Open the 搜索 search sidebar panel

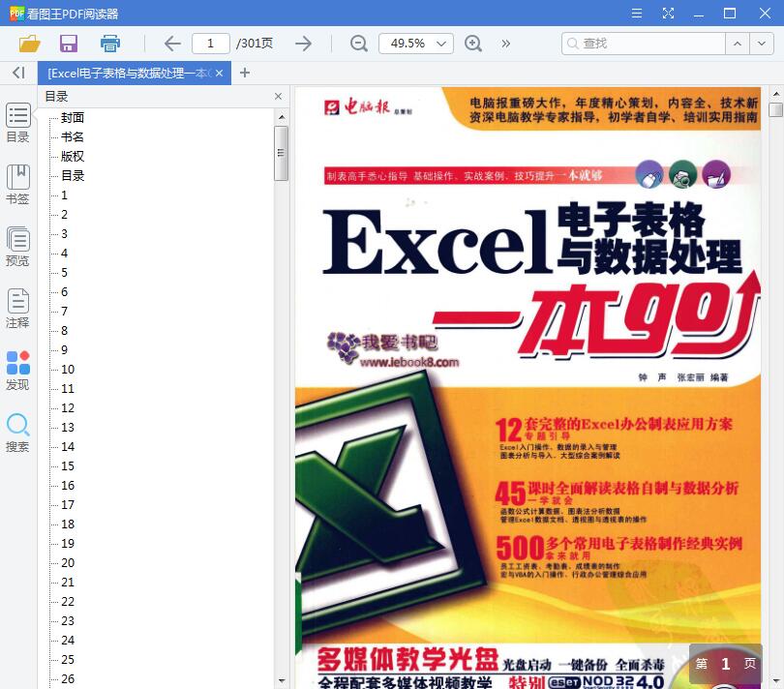click(18, 433)
